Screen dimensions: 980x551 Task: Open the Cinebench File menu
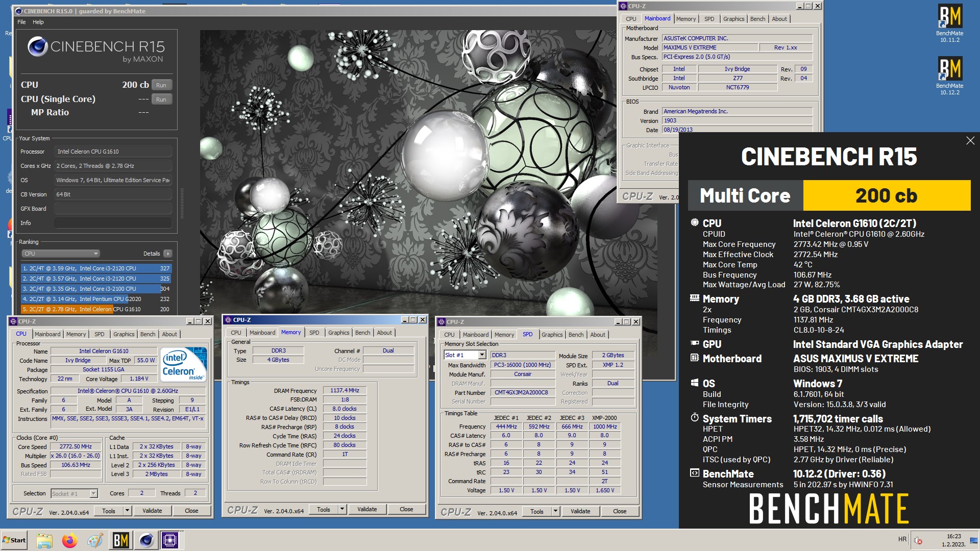21,22
